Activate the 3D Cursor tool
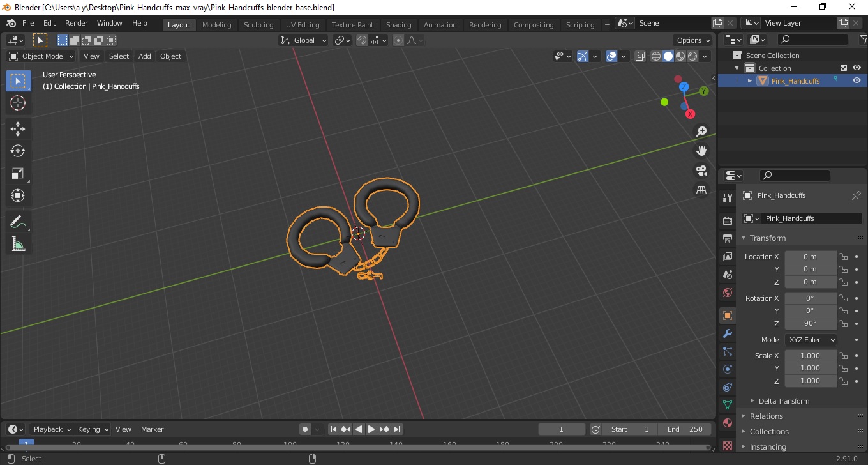This screenshot has height=465, width=868. (18, 103)
